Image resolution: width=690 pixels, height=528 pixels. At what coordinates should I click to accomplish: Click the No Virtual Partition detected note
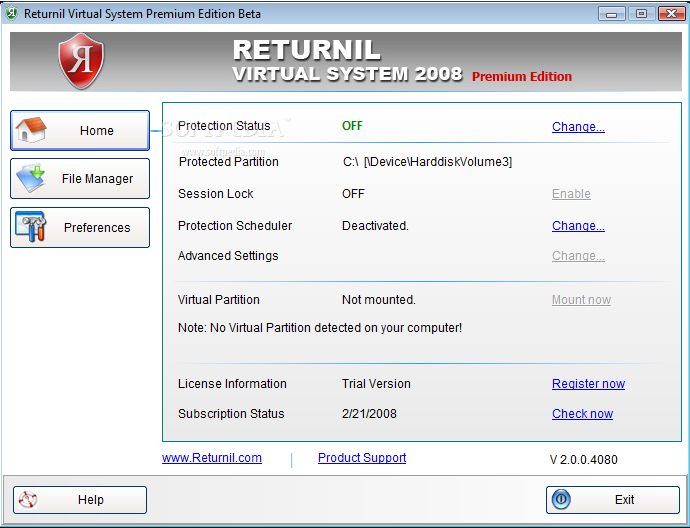[x=320, y=328]
